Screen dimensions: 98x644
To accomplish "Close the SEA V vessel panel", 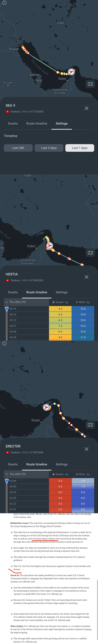I will tap(86, 108).
